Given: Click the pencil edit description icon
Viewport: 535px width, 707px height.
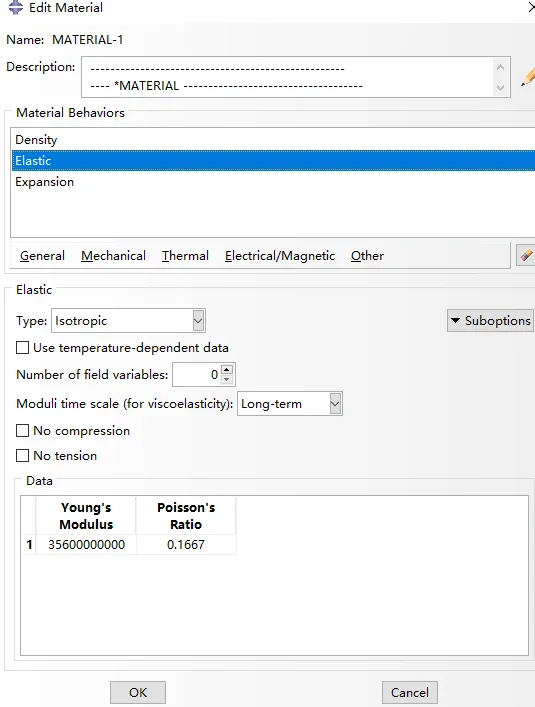Looking at the screenshot, I should coord(528,77).
